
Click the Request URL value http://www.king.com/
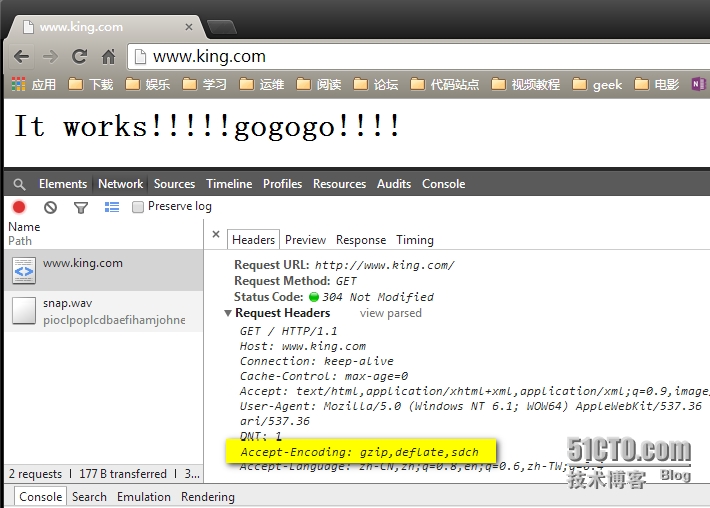tap(384, 265)
